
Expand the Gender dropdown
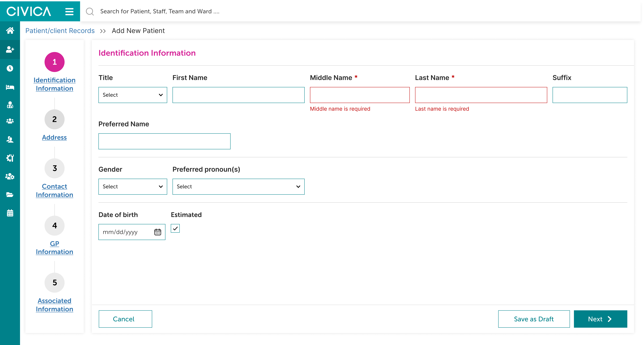click(133, 187)
